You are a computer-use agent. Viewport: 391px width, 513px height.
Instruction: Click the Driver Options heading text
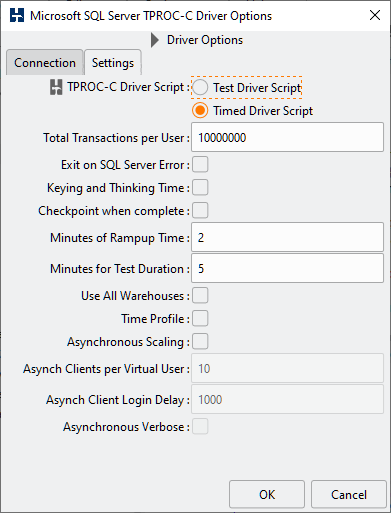click(205, 40)
